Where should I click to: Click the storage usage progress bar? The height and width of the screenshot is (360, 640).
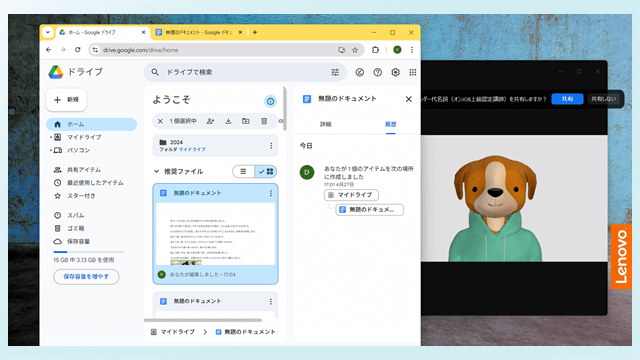[x=89, y=252]
